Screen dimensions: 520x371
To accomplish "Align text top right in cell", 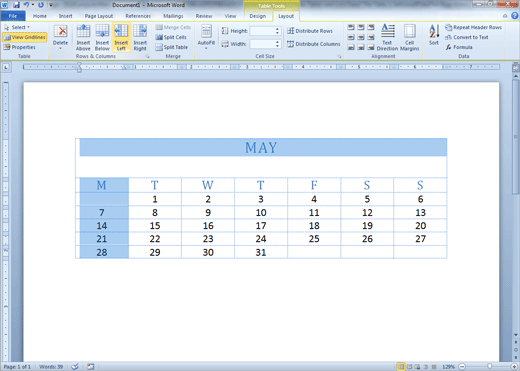I will click(x=371, y=27).
